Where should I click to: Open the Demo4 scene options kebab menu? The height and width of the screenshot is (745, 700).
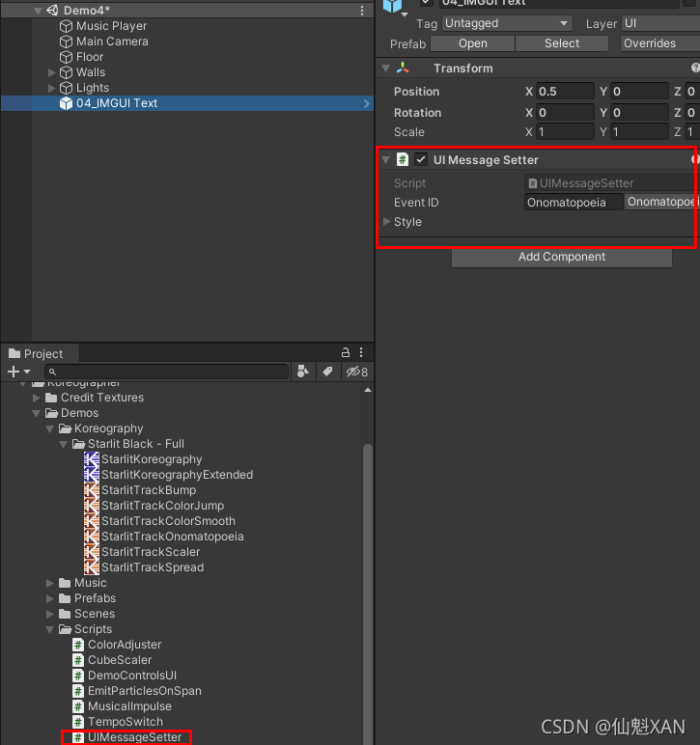coord(362,11)
